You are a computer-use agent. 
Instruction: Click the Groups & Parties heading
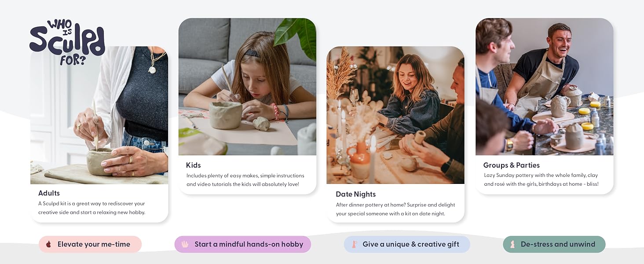pos(512,165)
